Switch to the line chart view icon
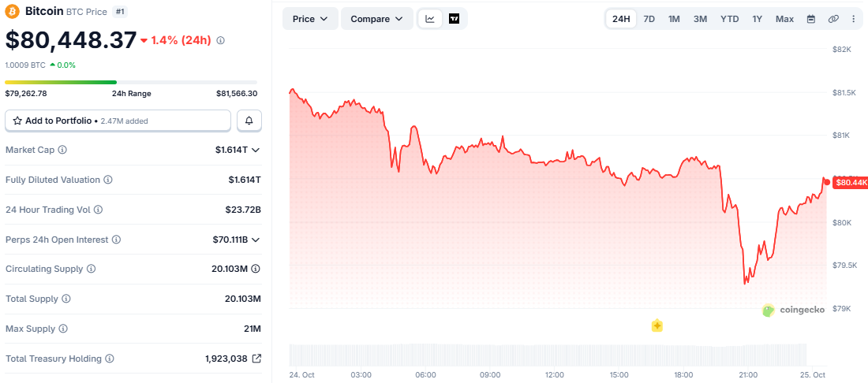868x383 pixels. tap(430, 19)
